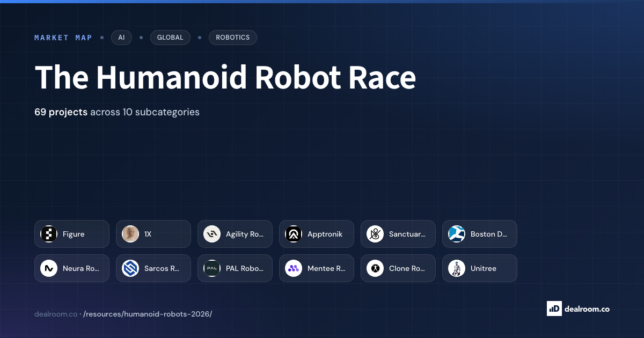Viewport: 644px width, 338px height.
Task: Open the Agility Ro... company name
Action: [x=245, y=234]
